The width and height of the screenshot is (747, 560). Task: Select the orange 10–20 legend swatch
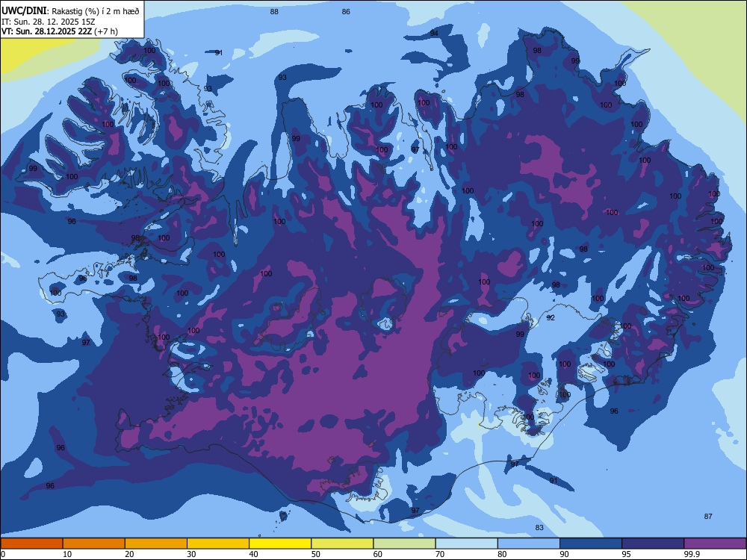[94, 544]
